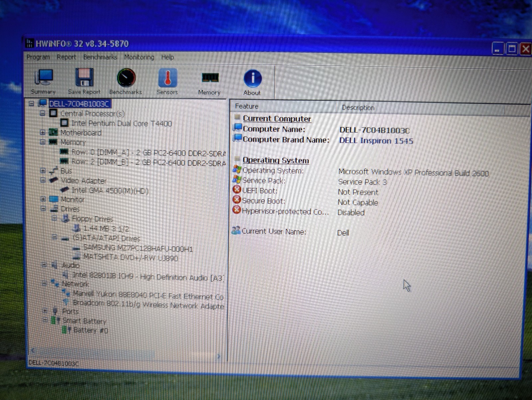Image resolution: width=532 pixels, height=400 pixels.
Task: Collapse the (S)ATA/ATAPI Drives branch
Action: tap(54, 237)
